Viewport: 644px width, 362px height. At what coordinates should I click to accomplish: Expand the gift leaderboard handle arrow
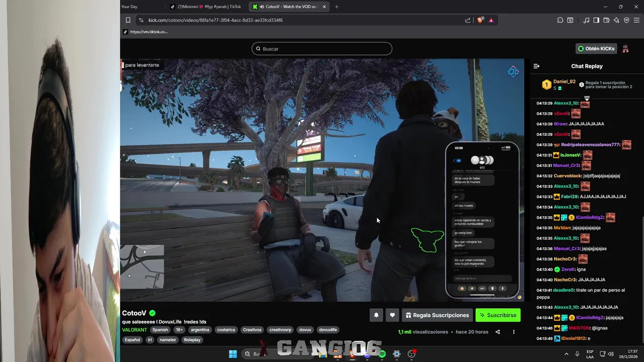point(587,99)
